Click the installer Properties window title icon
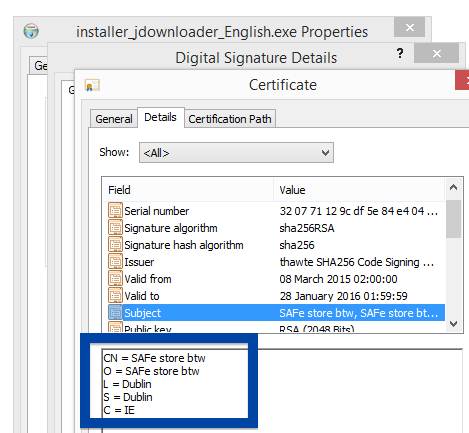Viewport: 469px width, 433px height. coord(31,31)
